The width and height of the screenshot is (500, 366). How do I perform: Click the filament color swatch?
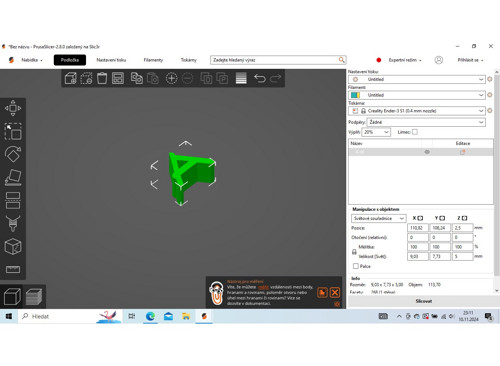[355, 95]
